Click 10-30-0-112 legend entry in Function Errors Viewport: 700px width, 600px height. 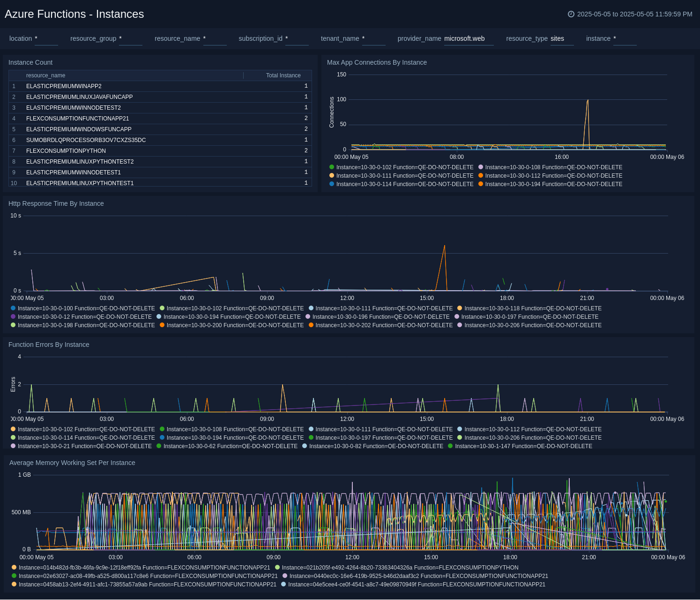click(x=529, y=429)
